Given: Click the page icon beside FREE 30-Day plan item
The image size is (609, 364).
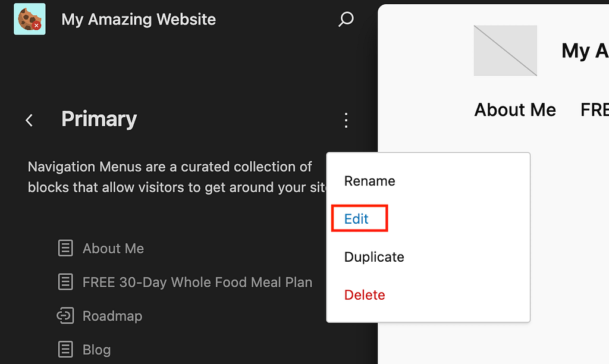Looking at the screenshot, I should [x=65, y=282].
